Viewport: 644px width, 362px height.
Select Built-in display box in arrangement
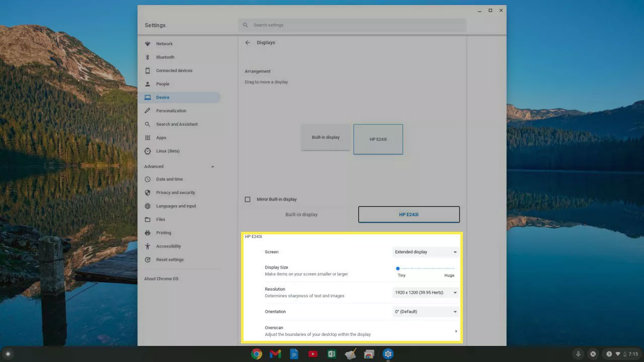[326, 137]
